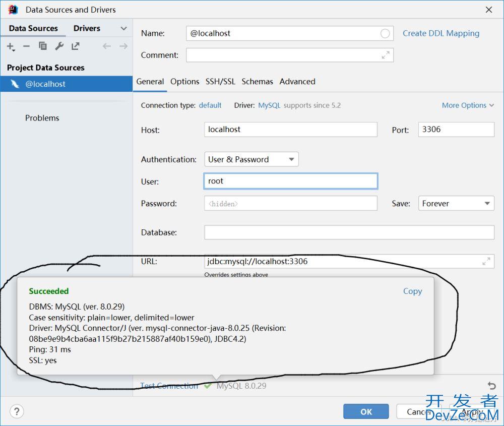Click the MySQL dolphin icon for @localhost
Viewport: 504px width, 426px height.
[x=15, y=84]
